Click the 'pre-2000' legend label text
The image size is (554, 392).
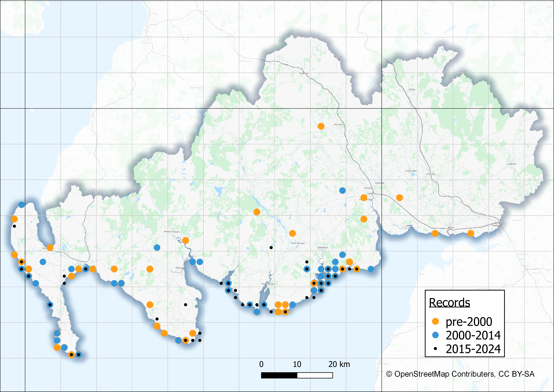469,322
